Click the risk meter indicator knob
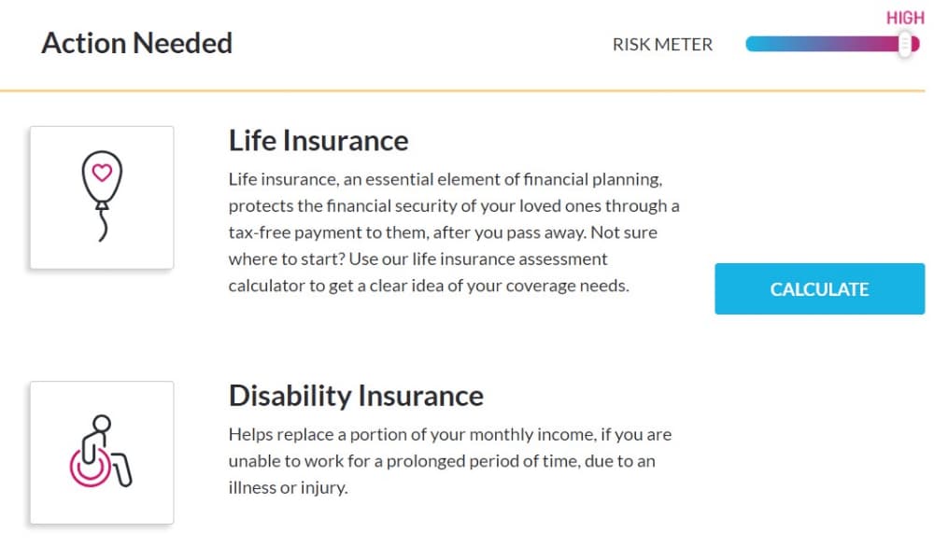The height and width of the screenshot is (560, 934). tap(903, 44)
